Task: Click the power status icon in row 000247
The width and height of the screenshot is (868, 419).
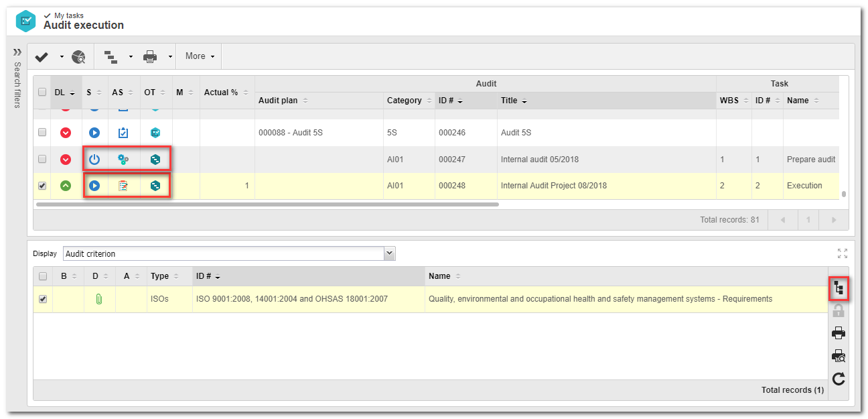Action: coord(94,160)
